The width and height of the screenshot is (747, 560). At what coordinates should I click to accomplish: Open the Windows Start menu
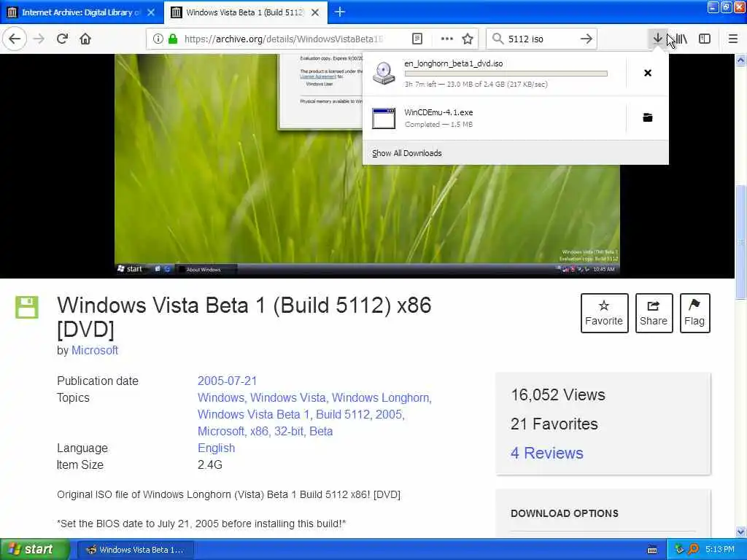(x=35, y=549)
